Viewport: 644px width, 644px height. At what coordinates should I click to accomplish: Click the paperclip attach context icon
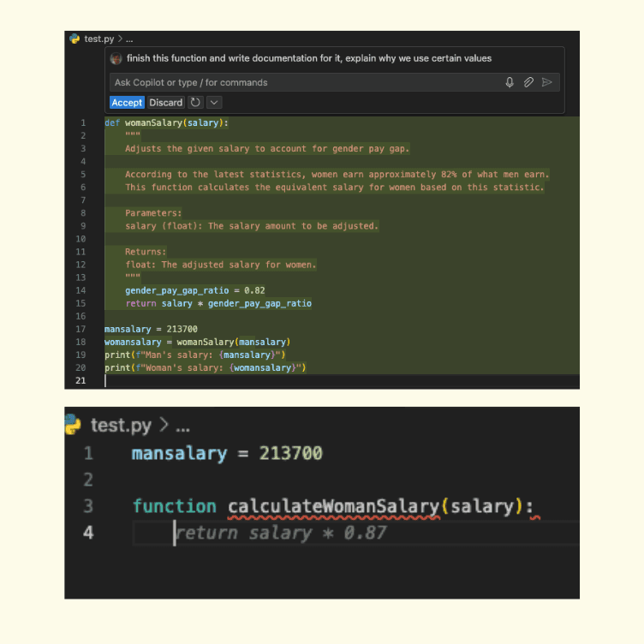pos(528,82)
